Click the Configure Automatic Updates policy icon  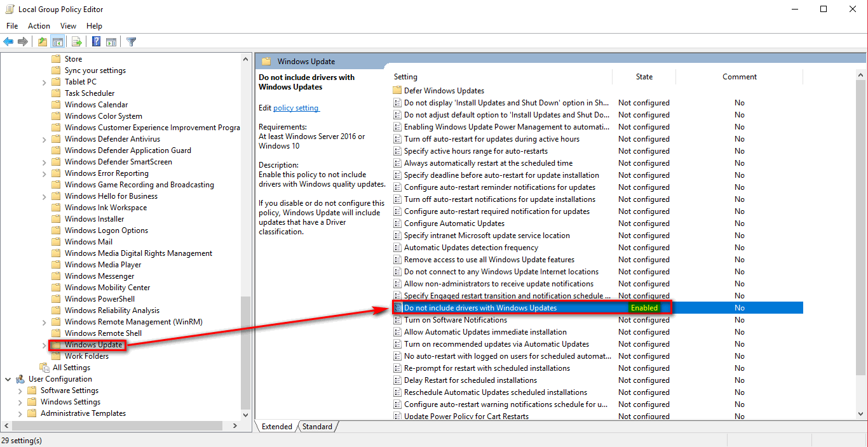(398, 223)
